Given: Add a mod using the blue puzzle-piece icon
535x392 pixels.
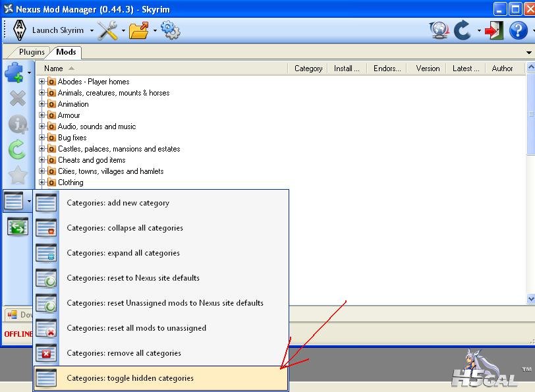Looking at the screenshot, I should [14, 72].
